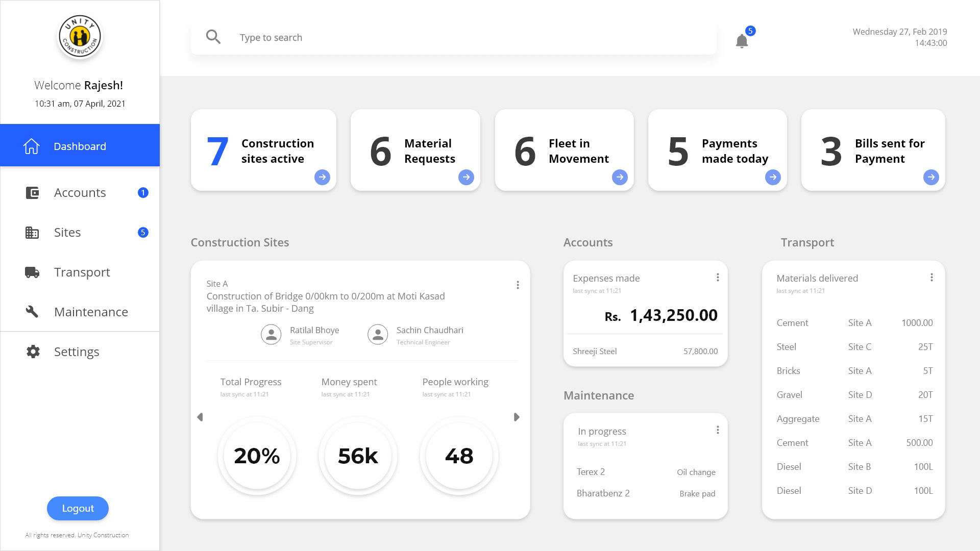Click the 48 People working gauge
980x551 pixels.
pyautogui.click(x=459, y=456)
